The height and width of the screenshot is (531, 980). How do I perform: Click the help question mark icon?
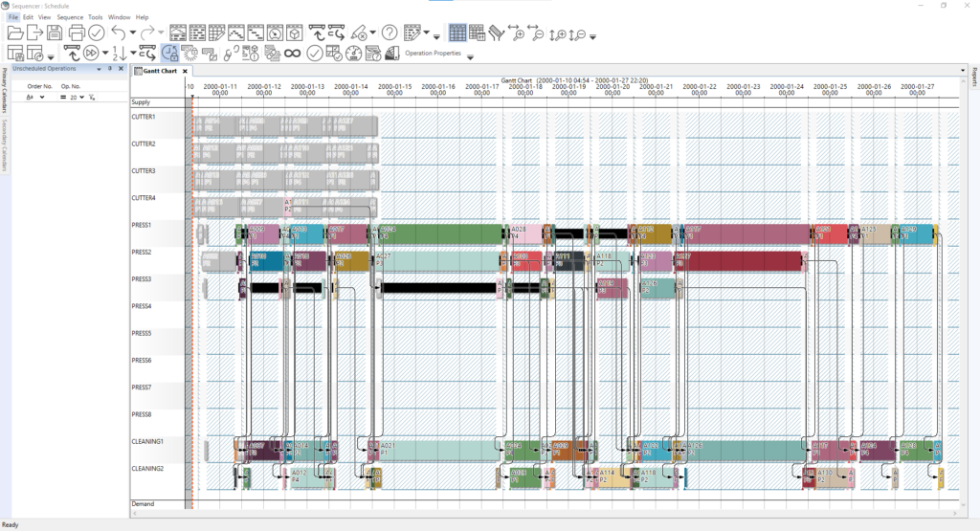[390, 33]
